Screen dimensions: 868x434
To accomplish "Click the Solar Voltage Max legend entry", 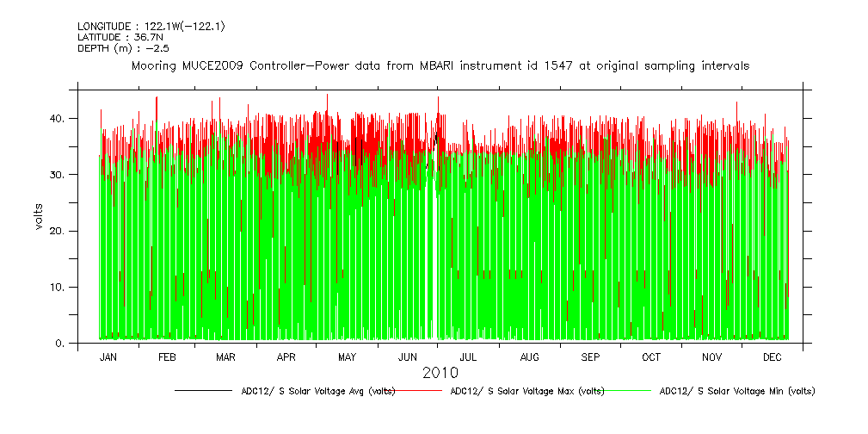I will [526, 391].
